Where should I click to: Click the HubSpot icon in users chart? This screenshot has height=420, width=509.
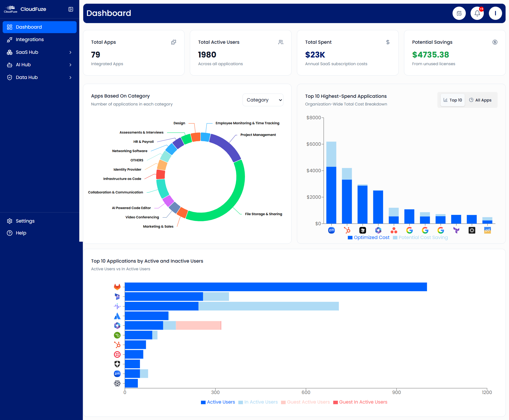tap(117, 345)
